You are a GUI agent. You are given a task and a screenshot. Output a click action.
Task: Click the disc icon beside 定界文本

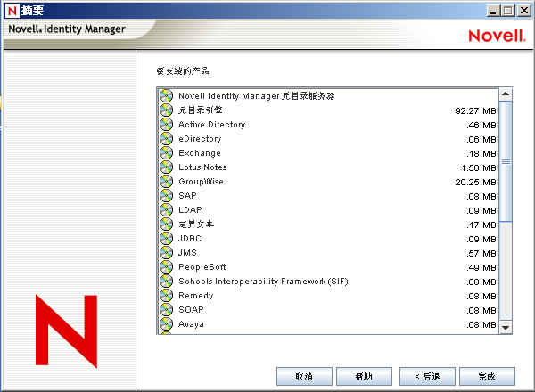click(166, 225)
